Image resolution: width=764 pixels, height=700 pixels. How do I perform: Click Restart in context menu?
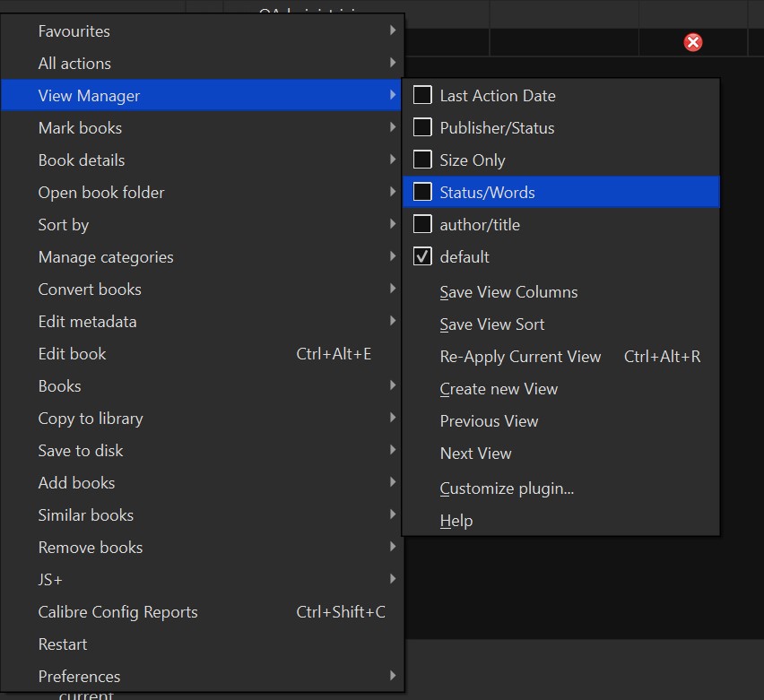coord(63,644)
